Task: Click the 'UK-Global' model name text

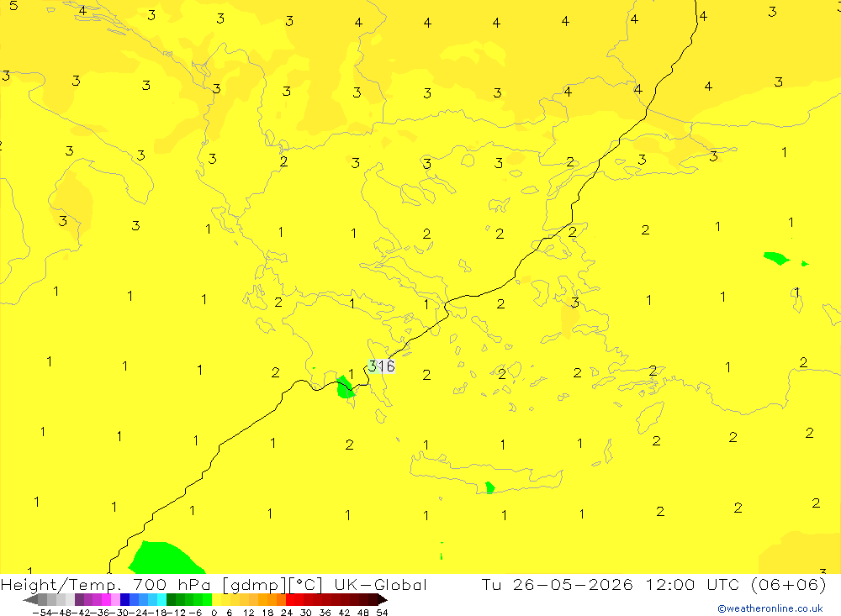Action: pyautogui.click(x=381, y=584)
